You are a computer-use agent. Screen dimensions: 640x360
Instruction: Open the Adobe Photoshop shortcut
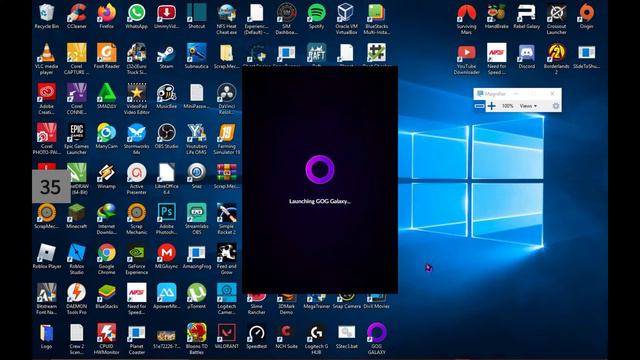pos(167,219)
